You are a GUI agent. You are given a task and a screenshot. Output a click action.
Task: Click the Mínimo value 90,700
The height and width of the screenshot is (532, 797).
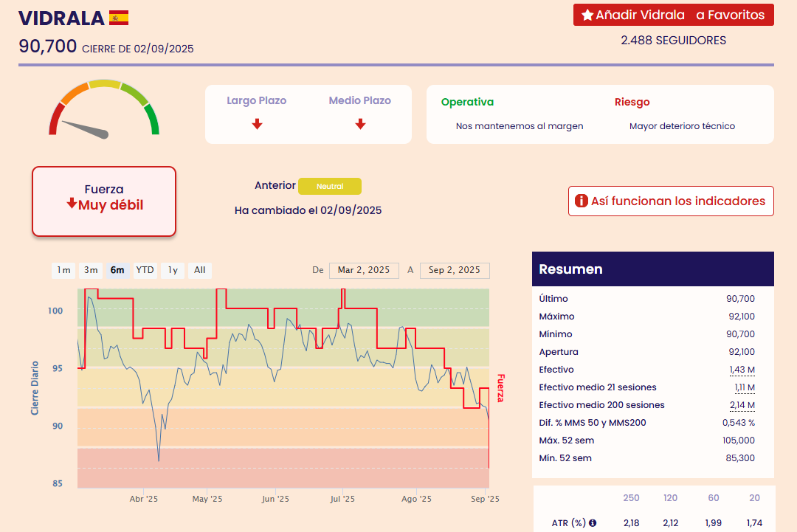click(741, 334)
